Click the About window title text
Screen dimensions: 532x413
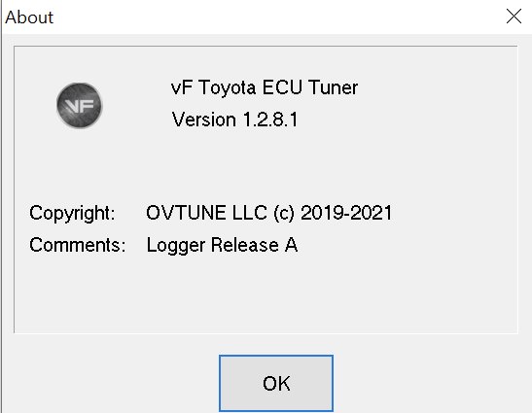(29, 17)
